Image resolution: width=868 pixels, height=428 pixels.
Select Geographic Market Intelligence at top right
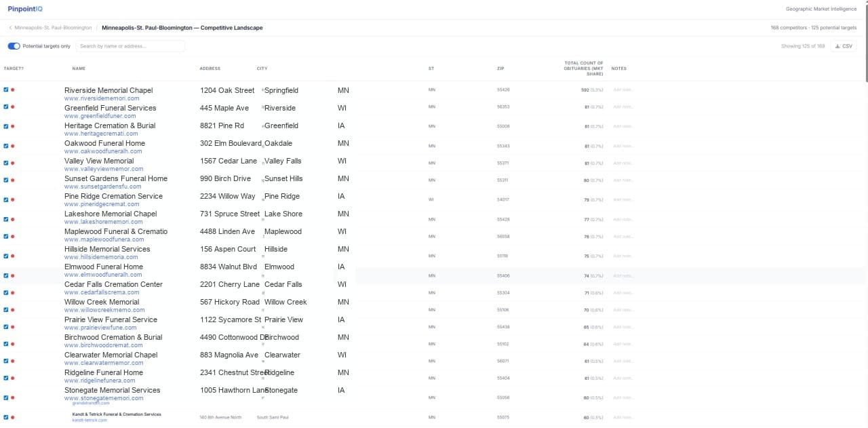[823, 9]
